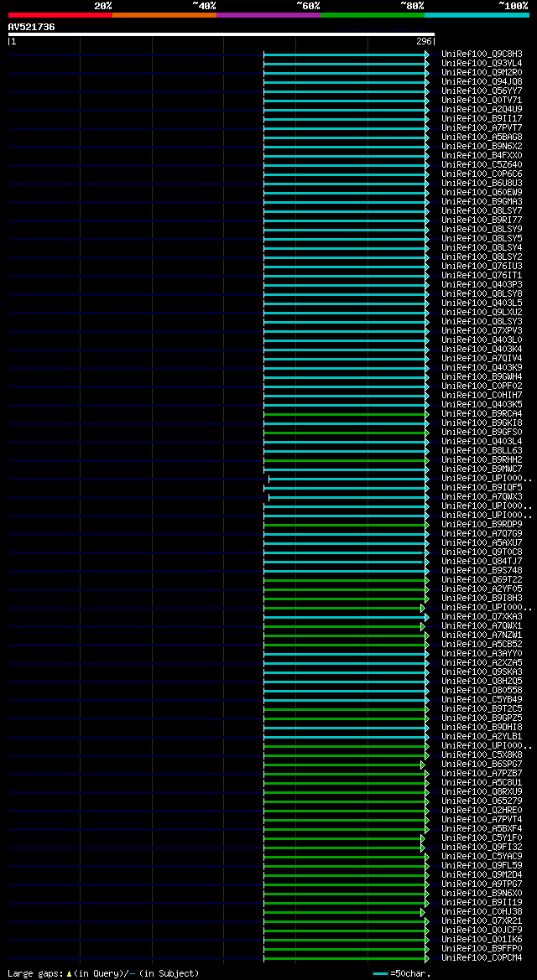Click the green alignment bar for UniRef100_B9RCA4
The width and height of the screenshot is (537, 980).
(x=346, y=414)
